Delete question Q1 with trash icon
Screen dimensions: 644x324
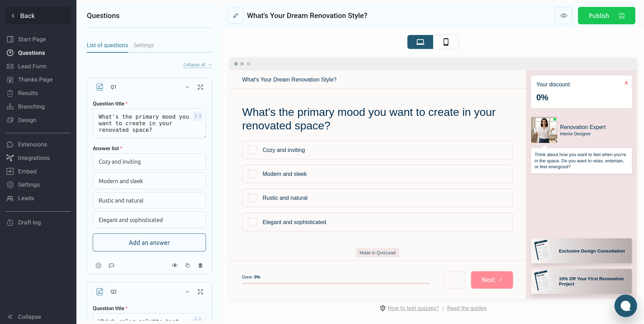(200, 265)
